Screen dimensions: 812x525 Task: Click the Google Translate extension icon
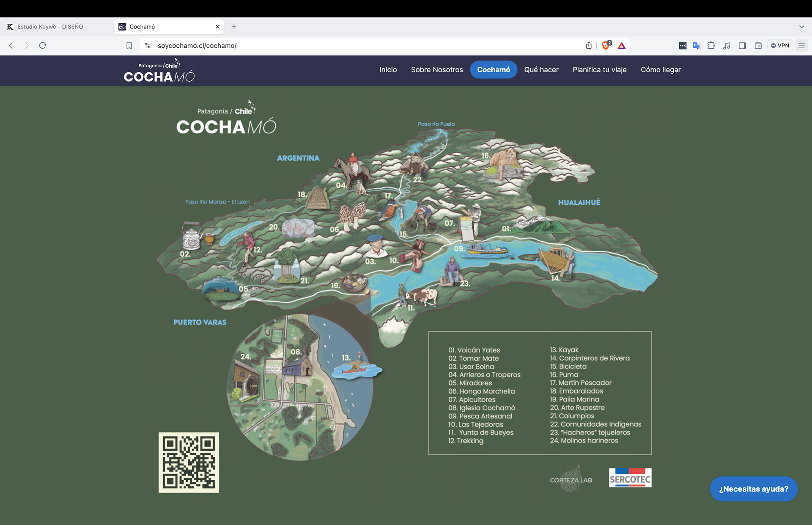pos(697,46)
